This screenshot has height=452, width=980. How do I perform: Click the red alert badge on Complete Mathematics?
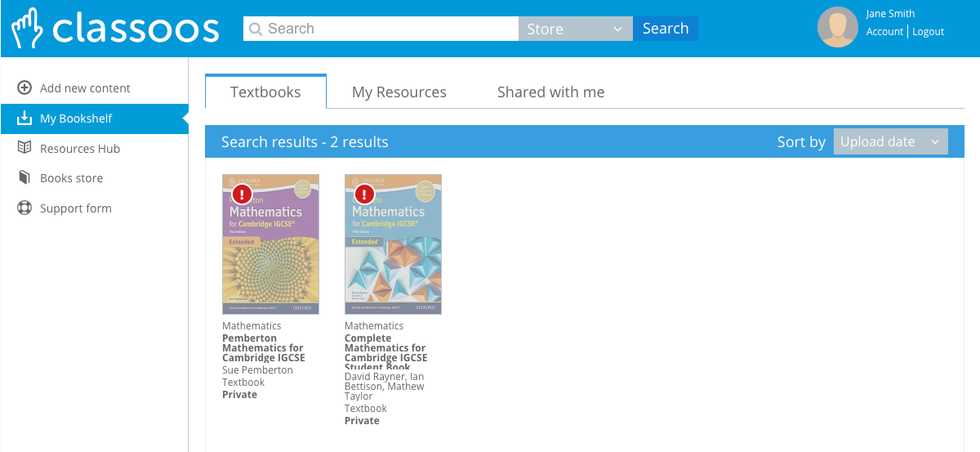pyautogui.click(x=364, y=195)
